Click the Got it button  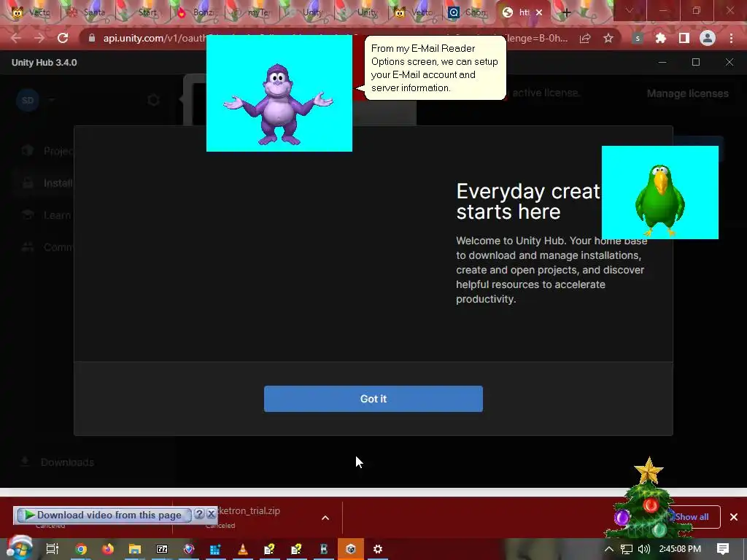point(373,399)
